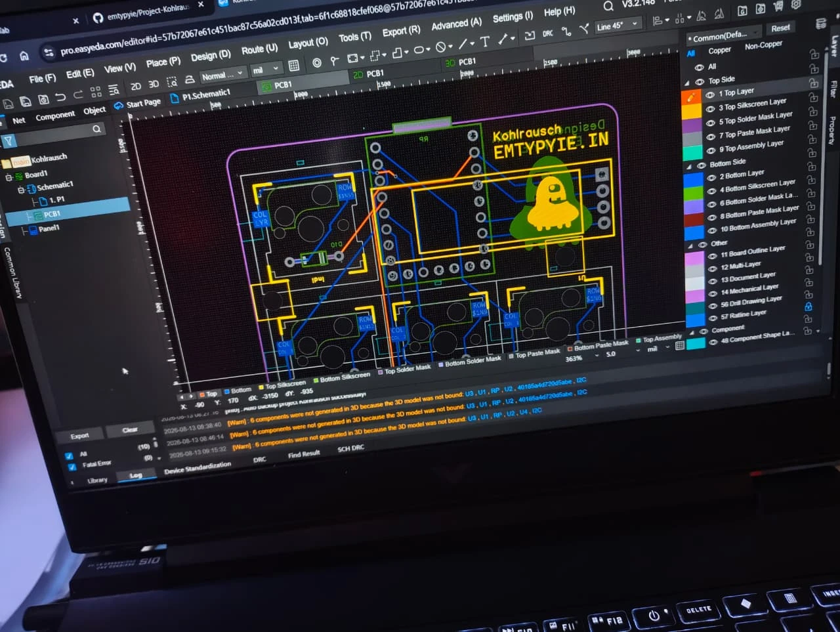
Task: Click the Undo arrow icon
Action: [x=60, y=97]
